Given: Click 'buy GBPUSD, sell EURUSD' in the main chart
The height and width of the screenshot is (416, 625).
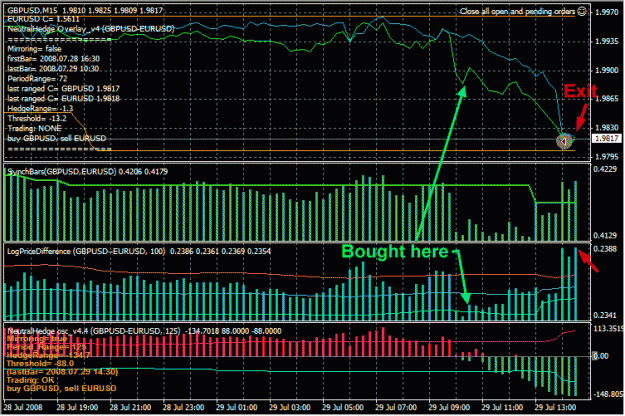Looking at the screenshot, I should pos(57,139).
